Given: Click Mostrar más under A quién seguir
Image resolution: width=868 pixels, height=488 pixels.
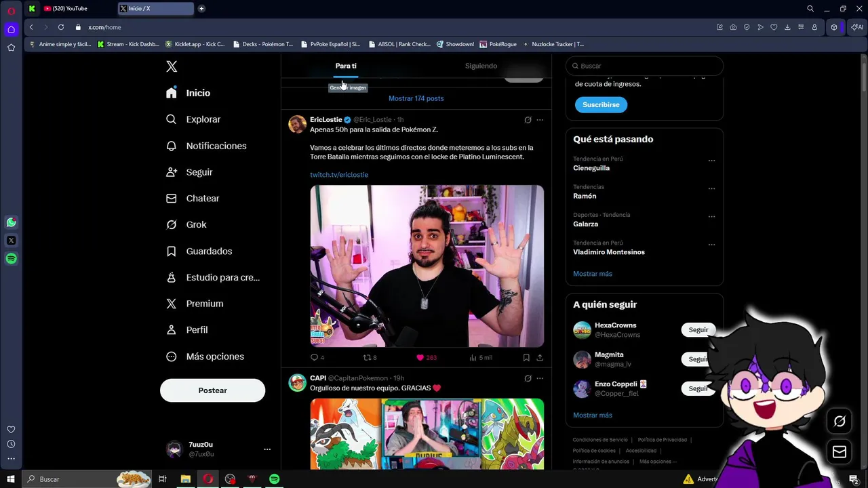Looking at the screenshot, I should (x=593, y=415).
